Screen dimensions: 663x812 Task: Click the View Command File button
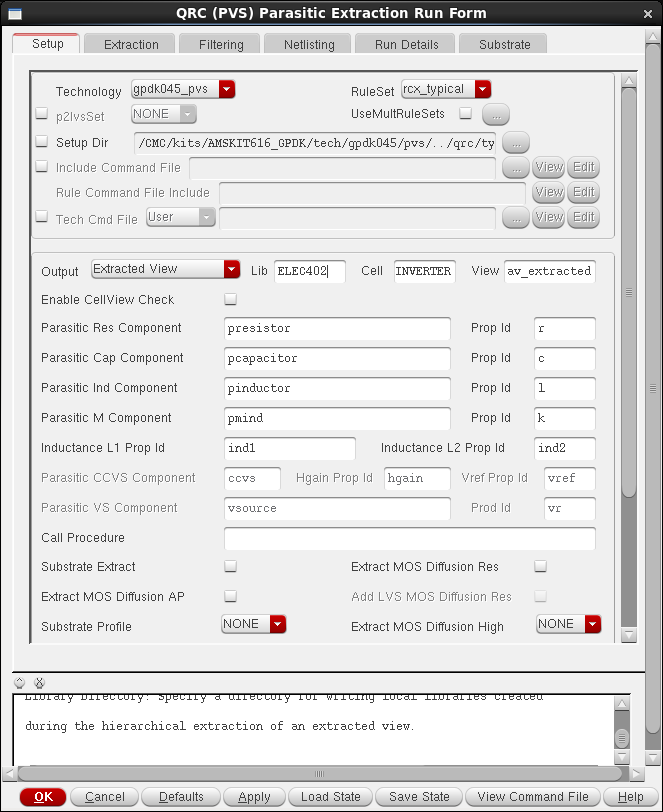pos(533,796)
